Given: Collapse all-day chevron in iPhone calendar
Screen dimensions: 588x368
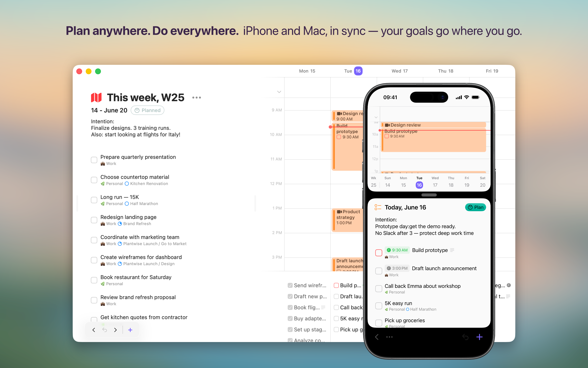Looking at the screenshot, I should coord(376,117).
